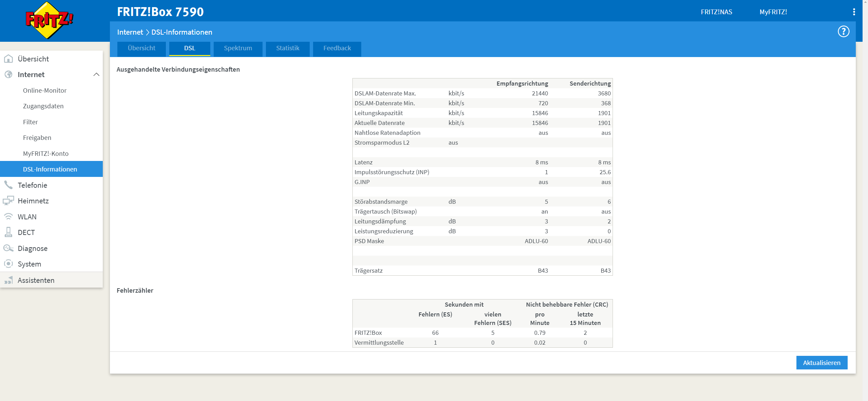Click the Internet globe icon

8,74
